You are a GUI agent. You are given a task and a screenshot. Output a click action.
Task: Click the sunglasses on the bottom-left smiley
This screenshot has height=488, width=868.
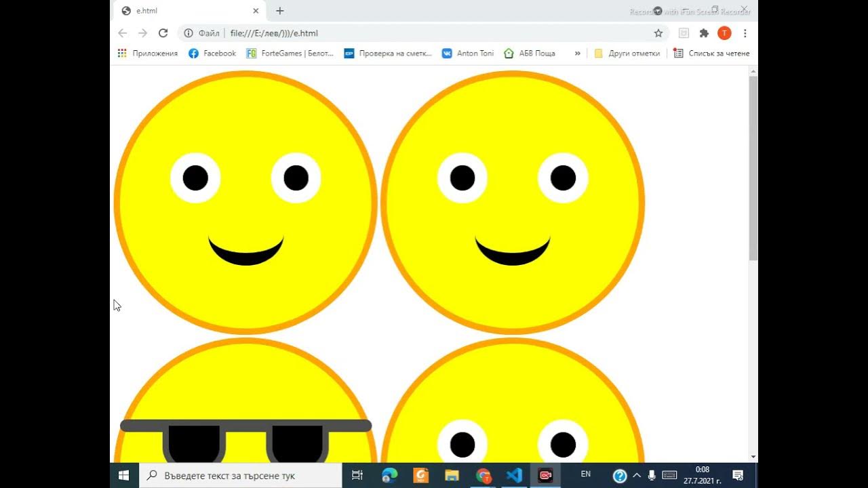coord(245,441)
